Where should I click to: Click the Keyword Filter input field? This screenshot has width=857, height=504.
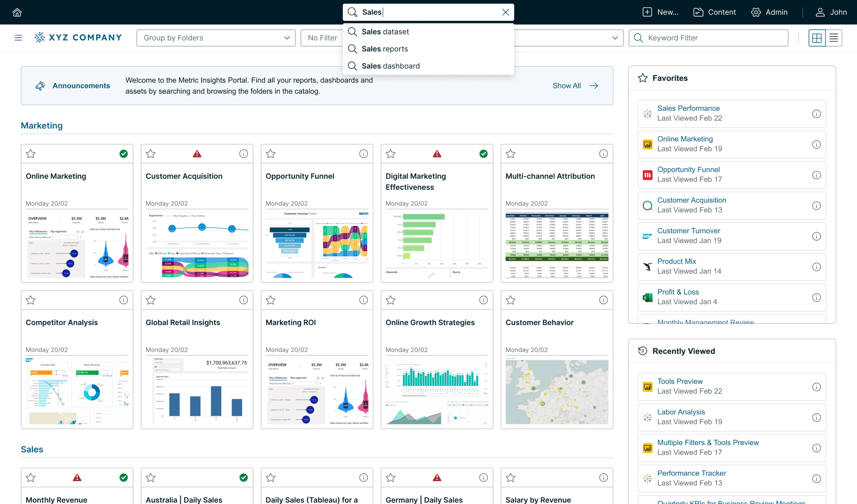(x=708, y=38)
